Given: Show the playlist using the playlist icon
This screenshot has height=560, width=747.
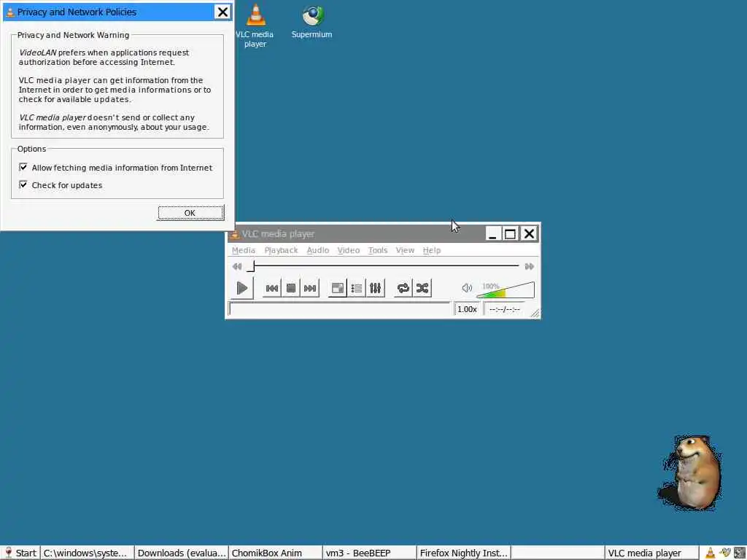Looking at the screenshot, I should click(x=356, y=288).
